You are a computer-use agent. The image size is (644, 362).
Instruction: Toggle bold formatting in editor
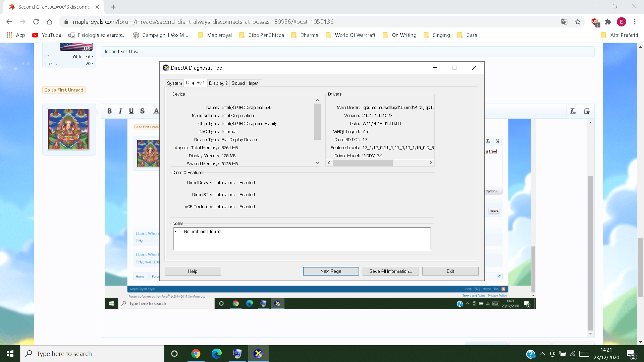(x=109, y=111)
